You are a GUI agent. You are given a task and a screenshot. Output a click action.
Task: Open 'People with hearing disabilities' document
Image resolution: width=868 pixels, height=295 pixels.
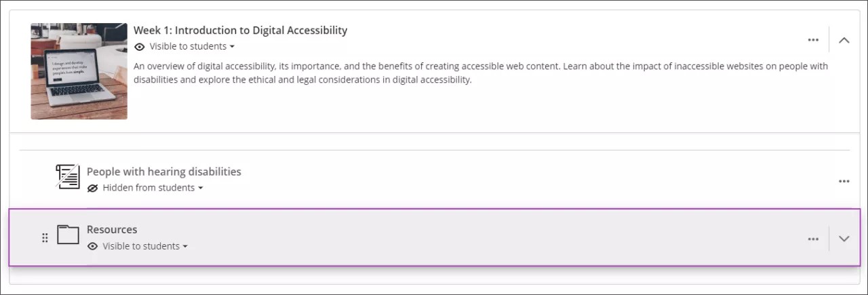click(x=163, y=172)
